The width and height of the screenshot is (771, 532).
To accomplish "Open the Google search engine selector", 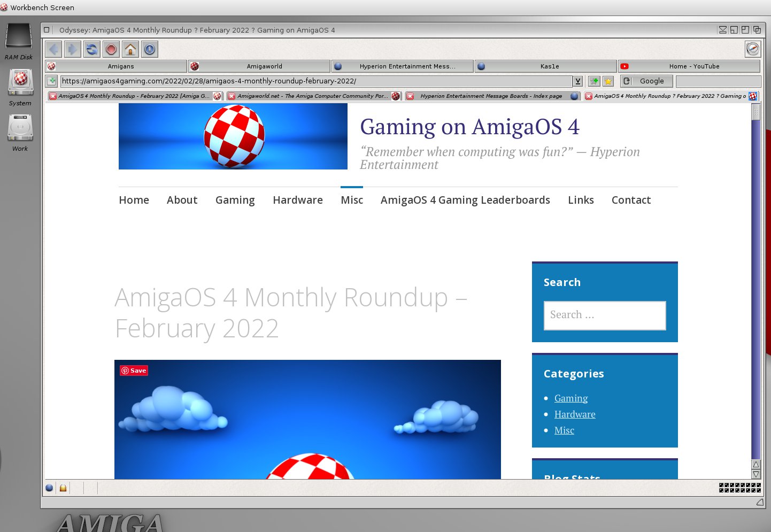I will [x=646, y=81].
